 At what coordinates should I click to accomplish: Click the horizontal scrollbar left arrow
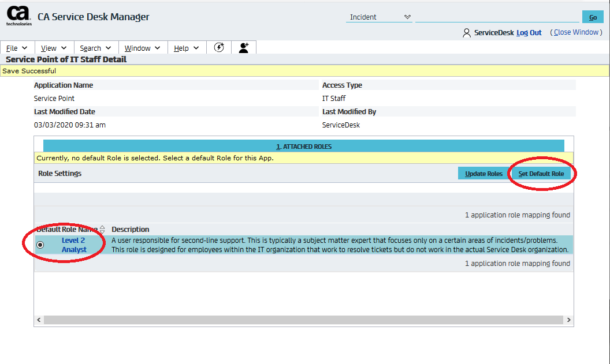click(x=39, y=320)
